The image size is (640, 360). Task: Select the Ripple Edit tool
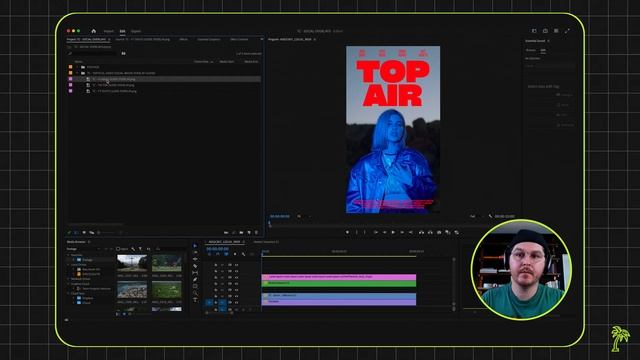(195, 259)
